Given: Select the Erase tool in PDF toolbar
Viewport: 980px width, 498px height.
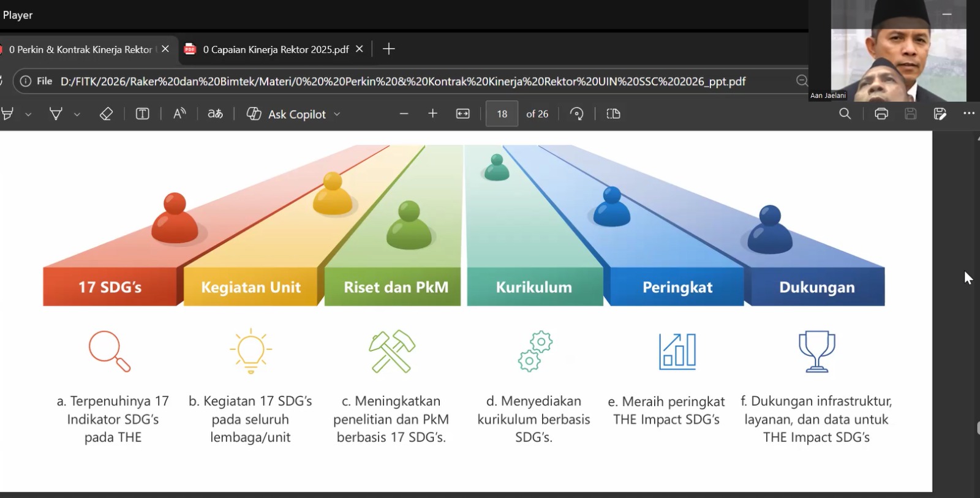Looking at the screenshot, I should pos(106,114).
